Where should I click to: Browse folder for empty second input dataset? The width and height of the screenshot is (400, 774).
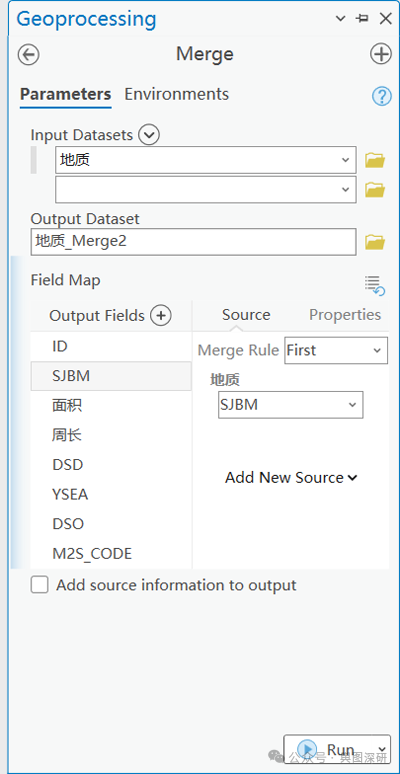[x=375, y=190]
